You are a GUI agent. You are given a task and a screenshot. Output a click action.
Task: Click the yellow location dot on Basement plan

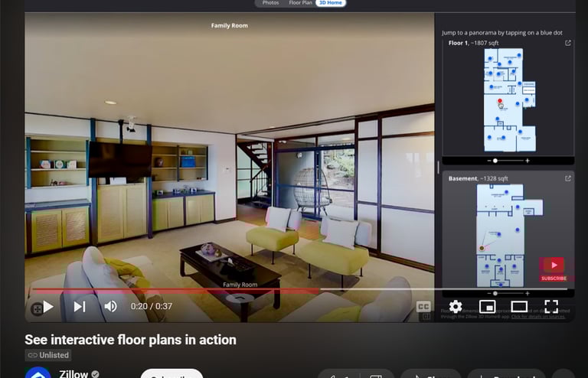click(482, 248)
